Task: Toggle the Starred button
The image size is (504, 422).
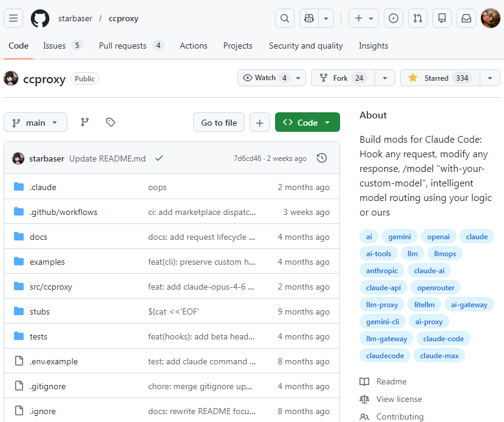Action: pyautogui.click(x=440, y=78)
